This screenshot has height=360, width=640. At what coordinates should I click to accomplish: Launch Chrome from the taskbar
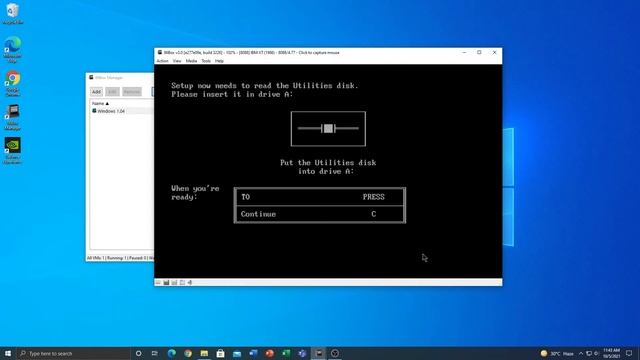coord(188,353)
